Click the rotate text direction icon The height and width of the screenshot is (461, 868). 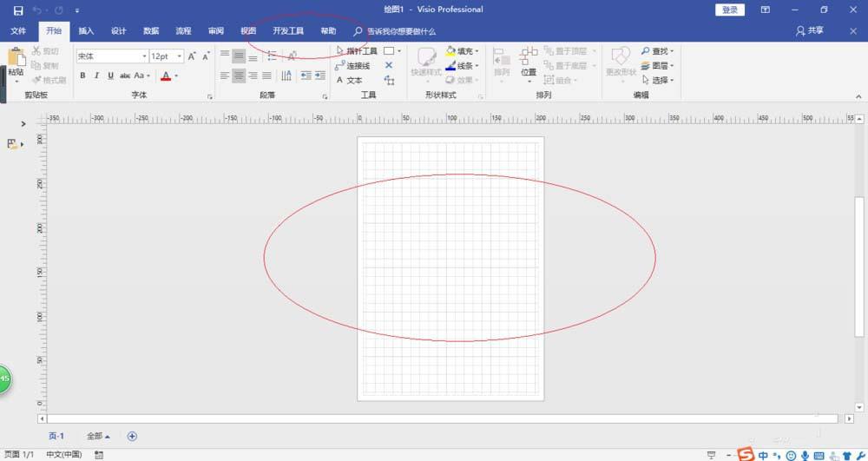pos(286,76)
